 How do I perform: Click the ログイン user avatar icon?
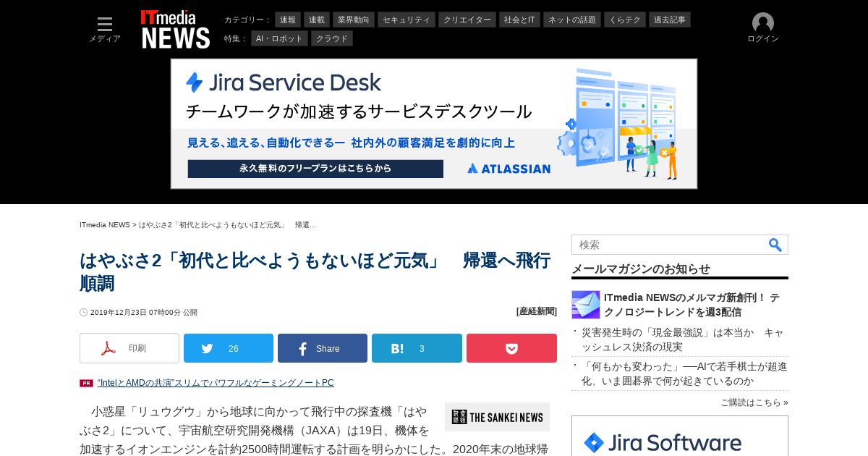pyautogui.click(x=763, y=23)
